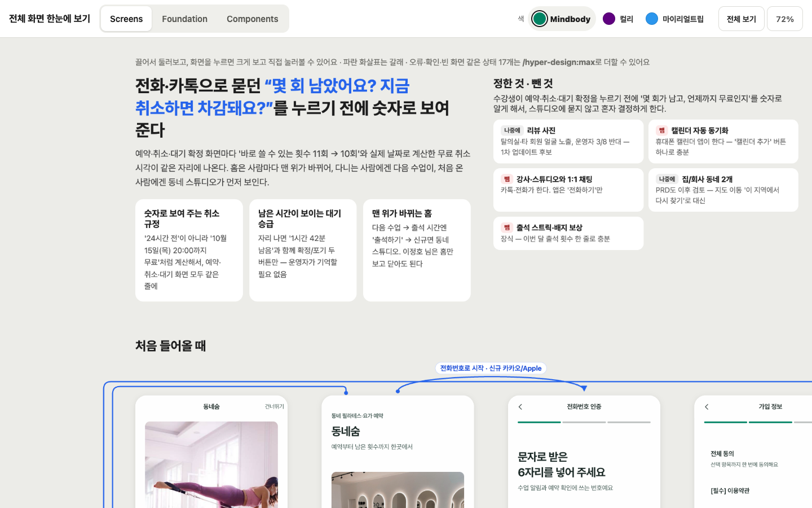
Task: Open the 남은 시간이 보이는 대기 승급 card
Action: [303, 250]
